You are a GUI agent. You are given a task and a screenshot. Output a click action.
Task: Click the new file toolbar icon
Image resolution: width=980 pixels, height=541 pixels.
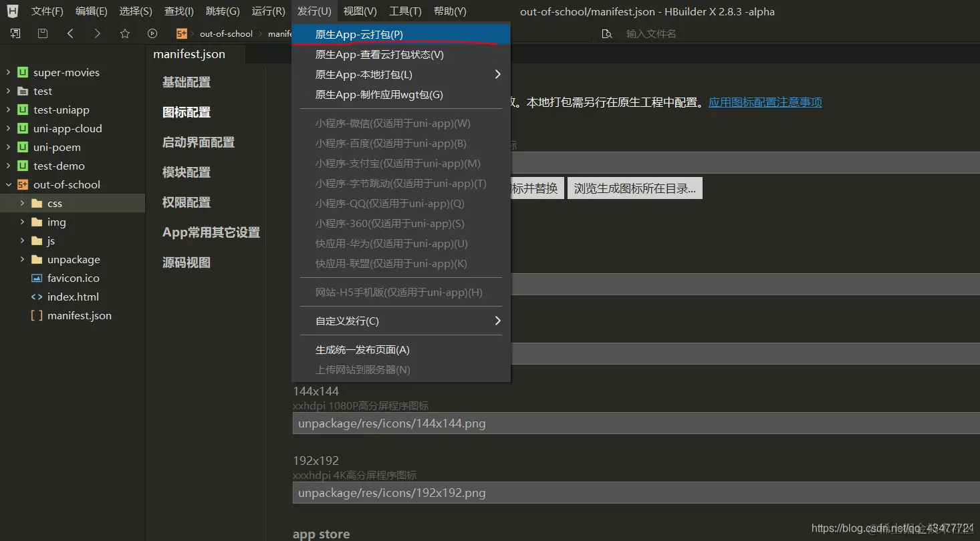[15, 33]
